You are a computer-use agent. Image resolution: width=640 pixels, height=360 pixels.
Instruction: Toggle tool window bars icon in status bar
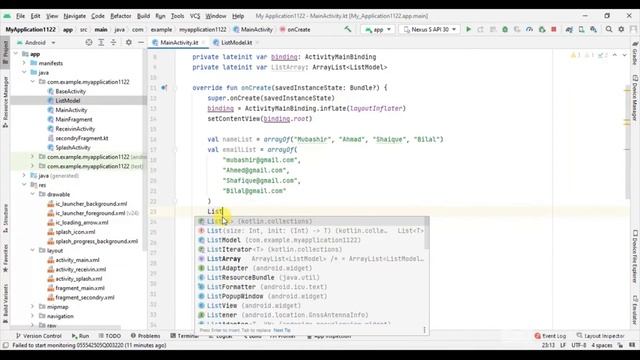pos(5,345)
